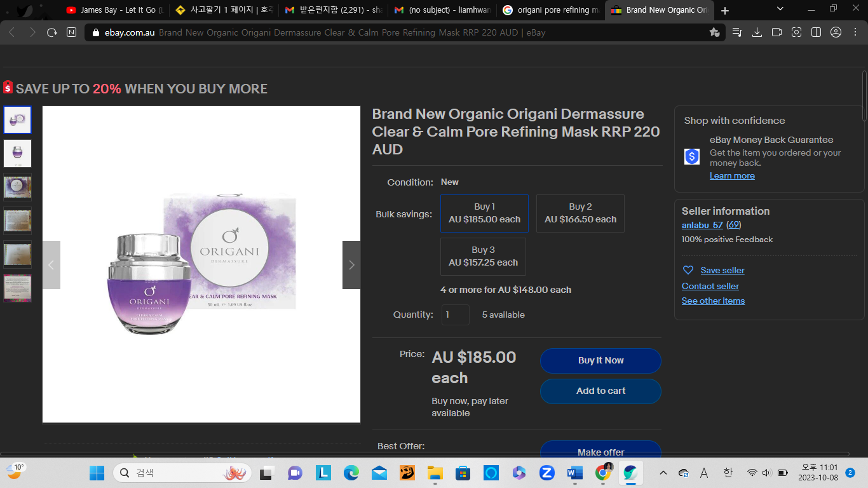Open Microsoft Store from taskbar
Viewport: 868px width, 488px height.
tap(463, 473)
